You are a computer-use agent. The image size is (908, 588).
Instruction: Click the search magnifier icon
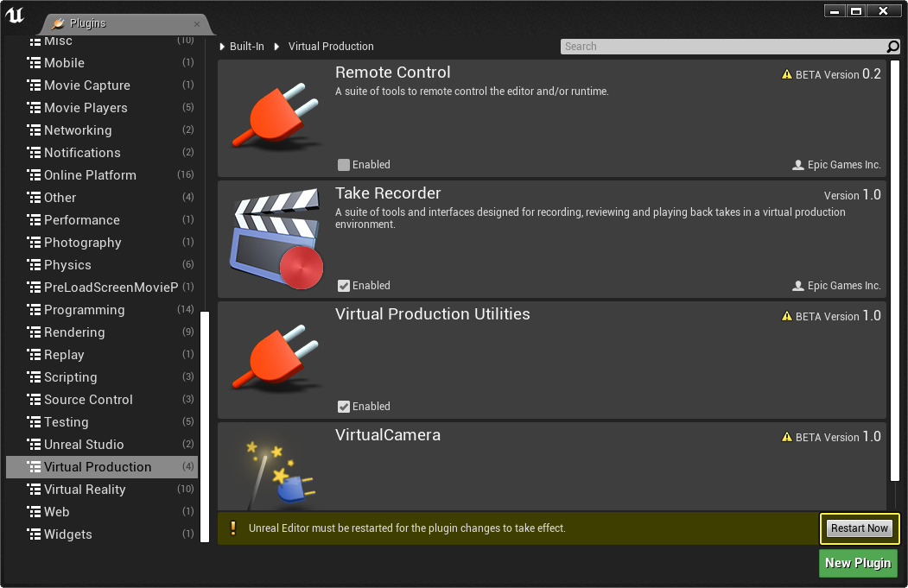(x=891, y=46)
